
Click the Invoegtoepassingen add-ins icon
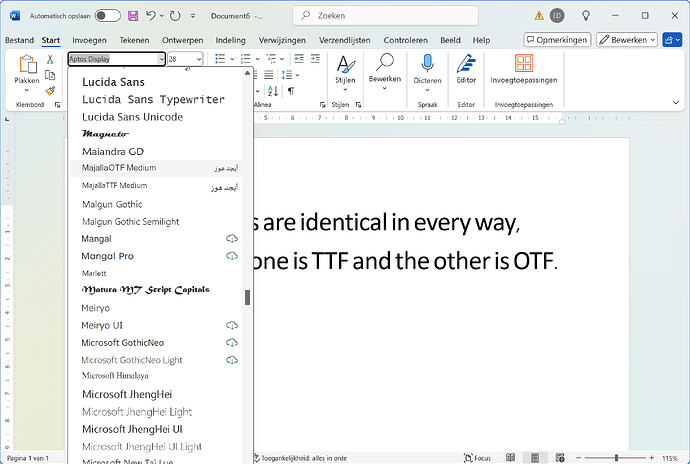[524, 63]
